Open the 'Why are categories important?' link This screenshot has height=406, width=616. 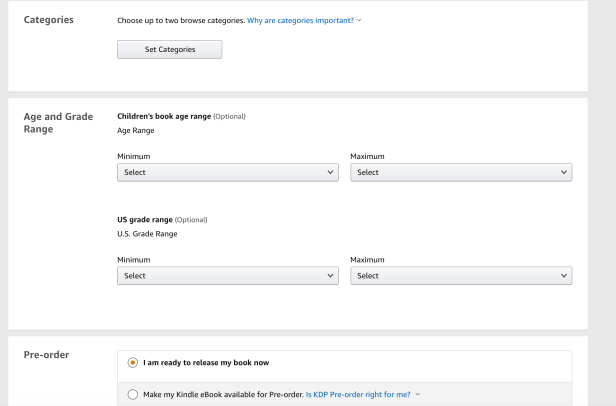300,20
